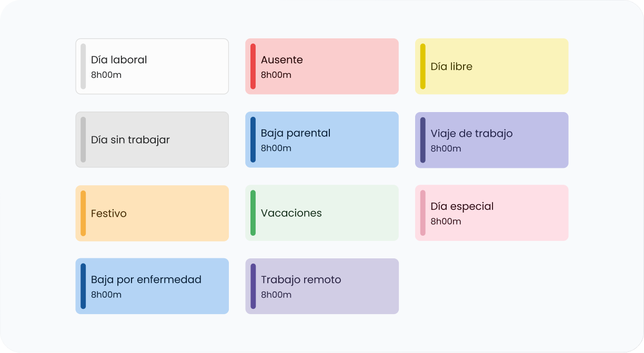Click the Día especial pink card

pos(492,213)
